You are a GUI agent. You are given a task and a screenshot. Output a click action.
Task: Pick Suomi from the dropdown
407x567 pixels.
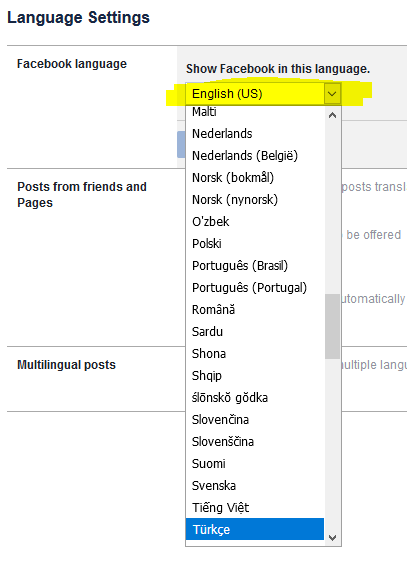coord(255,464)
